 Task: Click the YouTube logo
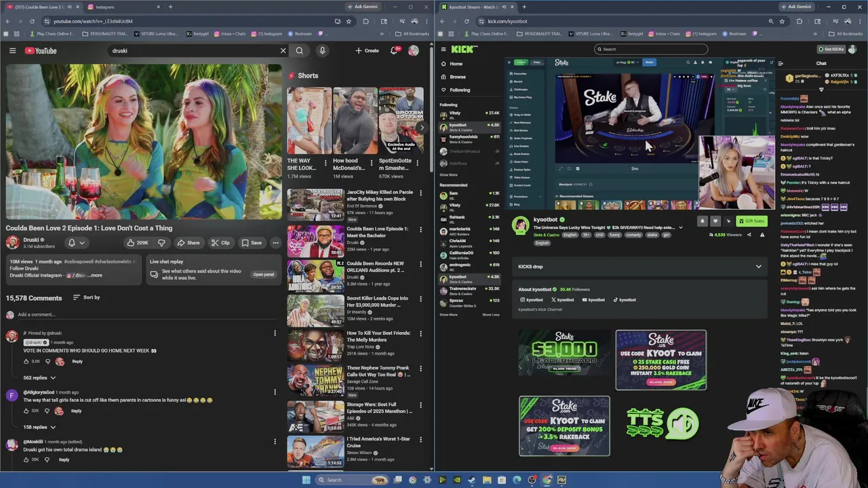coord(41,51)
